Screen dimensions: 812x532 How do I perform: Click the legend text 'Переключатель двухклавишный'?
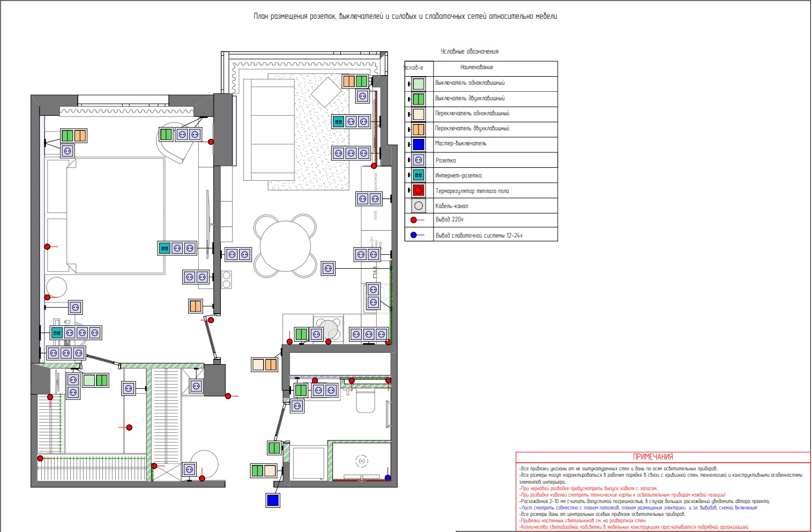(x=472, y=129)
